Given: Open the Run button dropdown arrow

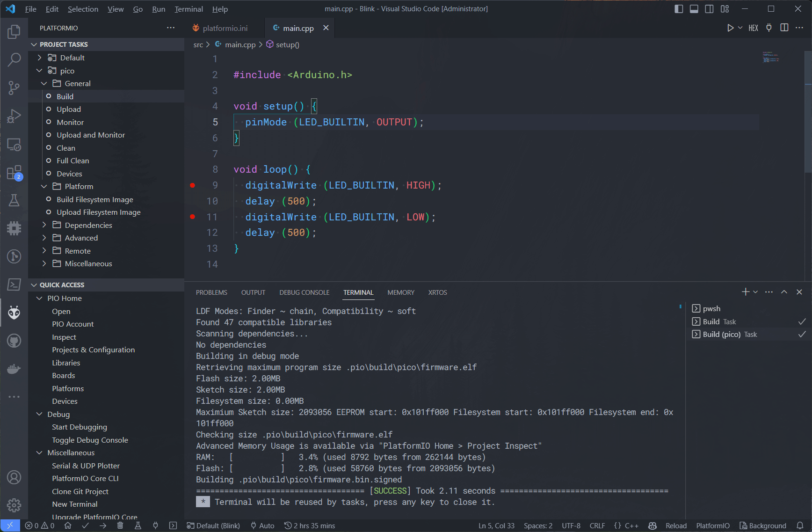Looking at the screenshot, I should pos(740,28).
